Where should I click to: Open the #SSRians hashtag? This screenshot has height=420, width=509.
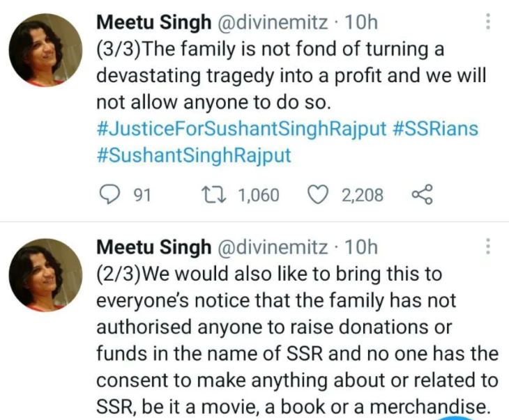pyautogui.click(x=431, y=130)
